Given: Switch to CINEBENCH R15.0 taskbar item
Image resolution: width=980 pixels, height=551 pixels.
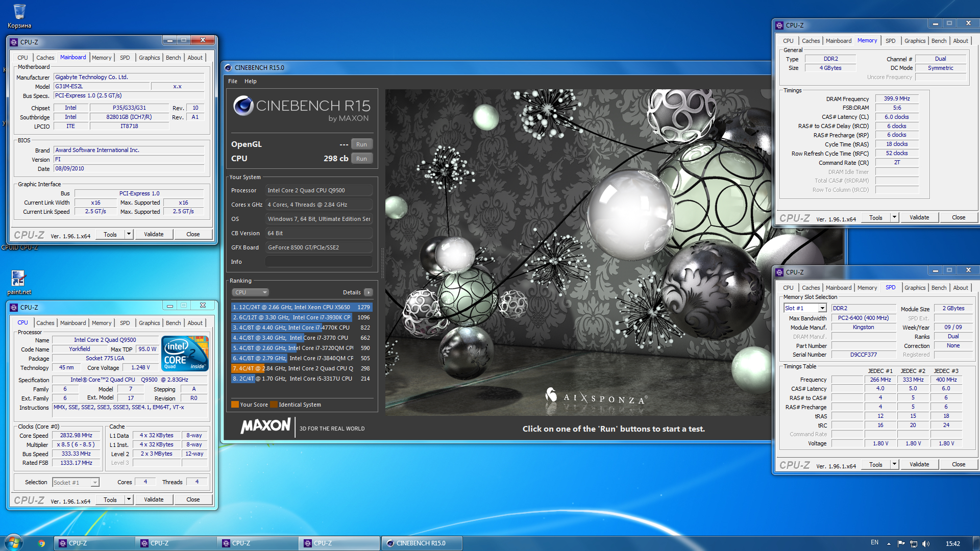Looking at the screenshot, I should (422, 543).
